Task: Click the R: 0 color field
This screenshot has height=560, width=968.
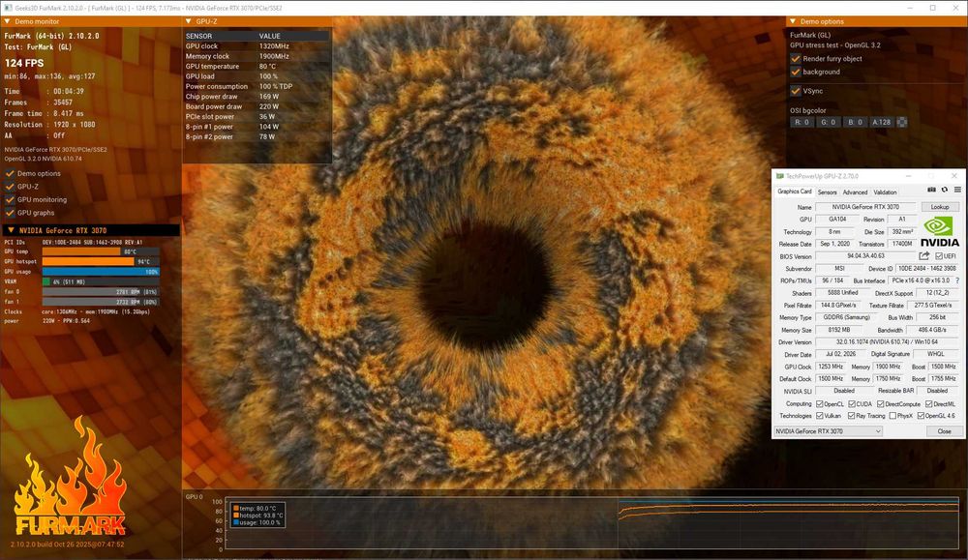Action: [802, 122]
